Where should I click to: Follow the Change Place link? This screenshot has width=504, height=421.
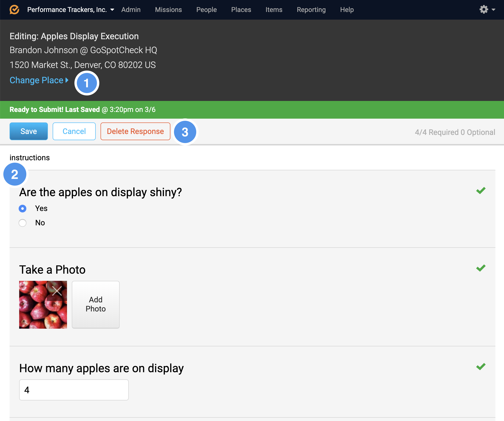[39, 80]
